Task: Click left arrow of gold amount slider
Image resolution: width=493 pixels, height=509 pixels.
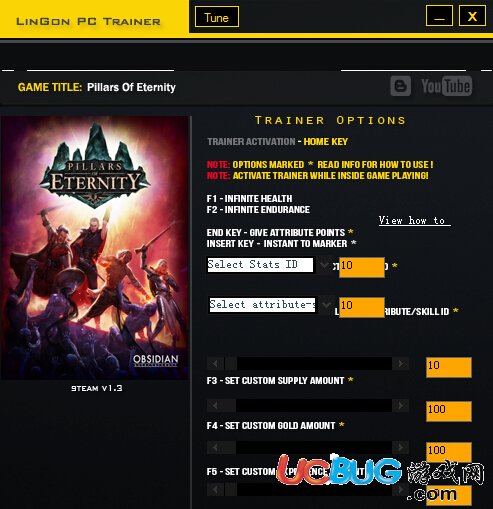Action: click(216, 405)
